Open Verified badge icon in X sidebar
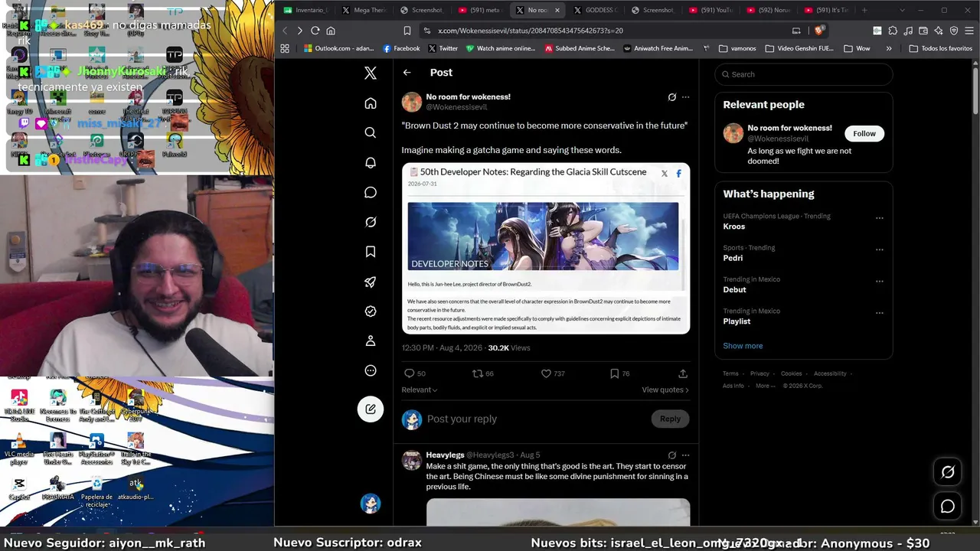The width and height of the screenshot is (980, 551). pyautogui.click(x=371, y=311)
